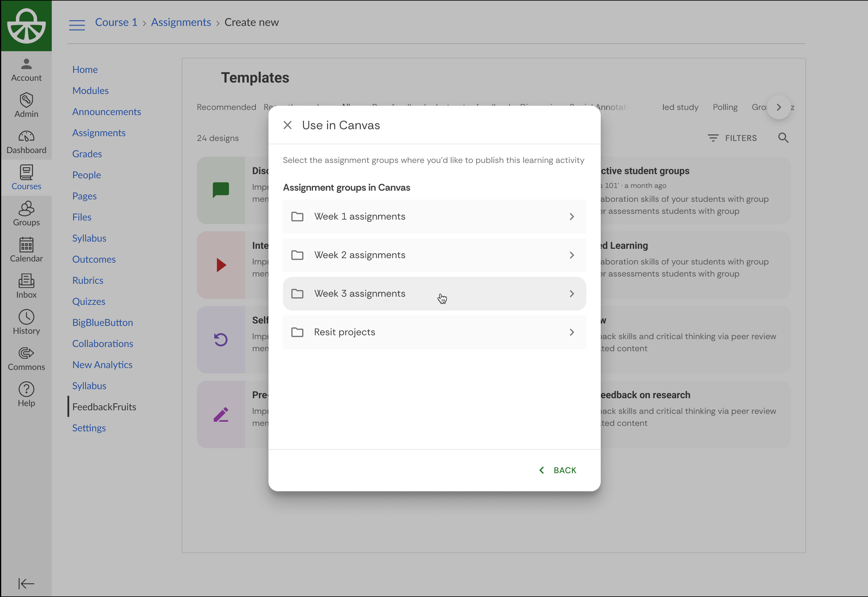This screenshot has height=597, width=868.
Task: Open Pages in course navigation
Action: coord(85,196)
